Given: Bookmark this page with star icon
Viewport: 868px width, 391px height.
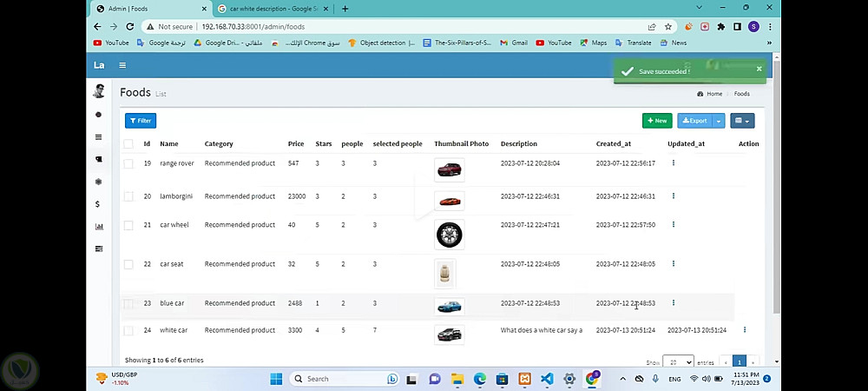Looking at the screenshot, I should point(668,27).
